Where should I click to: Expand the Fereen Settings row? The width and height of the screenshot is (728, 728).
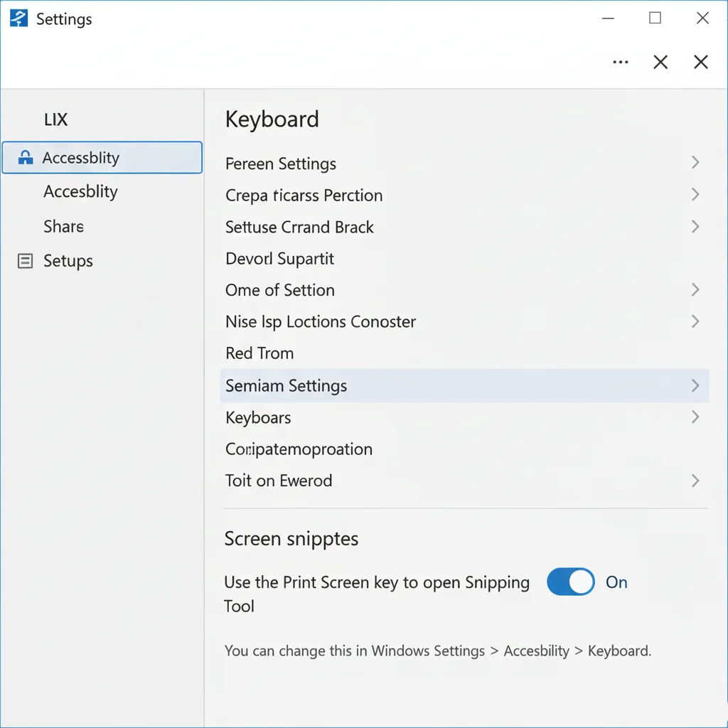pyautogui.click(x=695, y=163)
